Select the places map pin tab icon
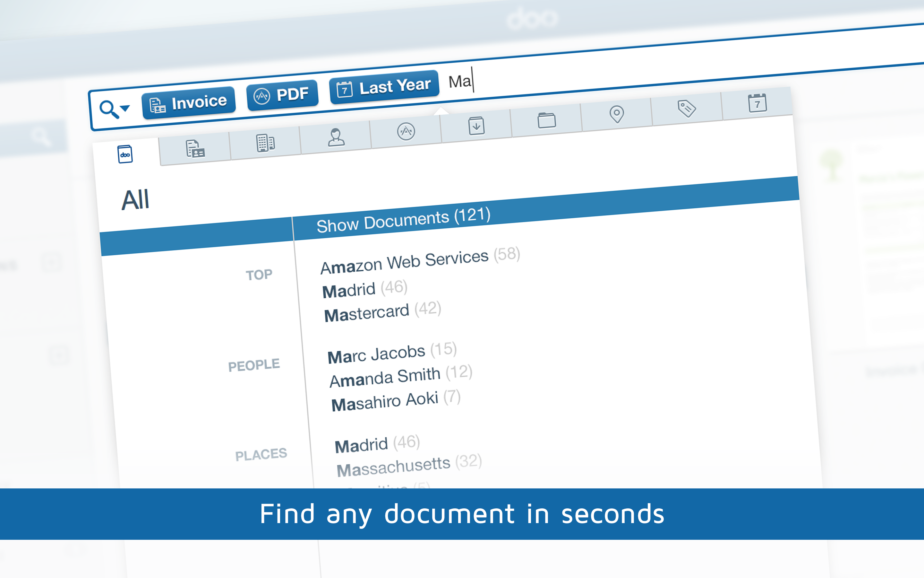Viewport: 924px width, 578px height. [617, 114]
